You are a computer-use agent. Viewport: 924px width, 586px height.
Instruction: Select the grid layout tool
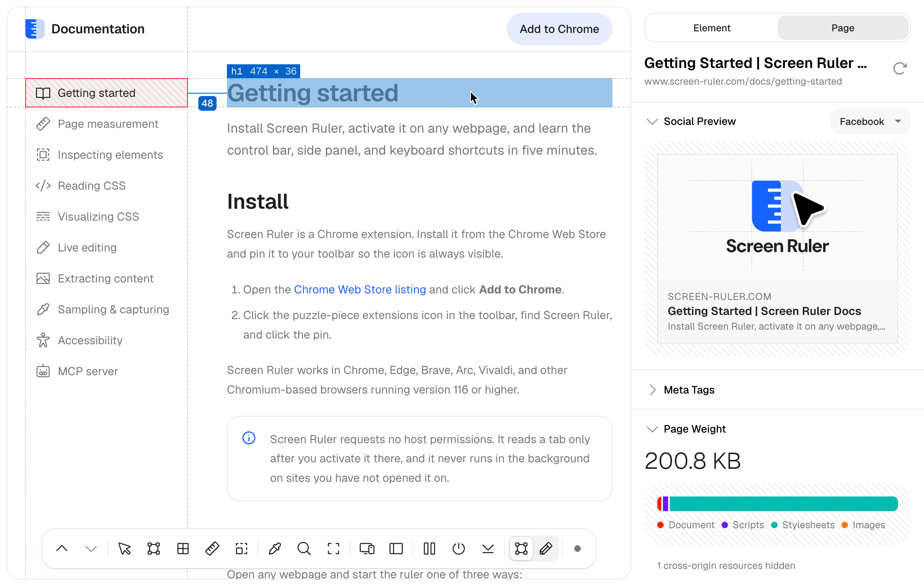[x=183, y=549]
